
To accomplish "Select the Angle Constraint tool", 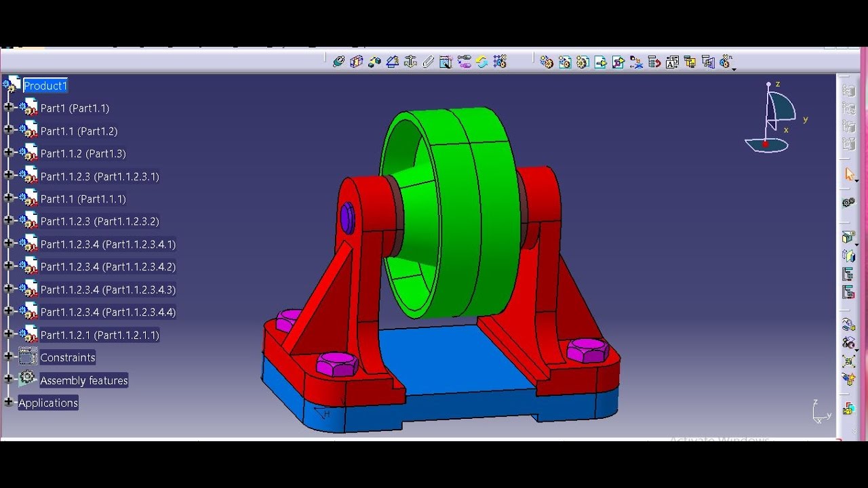I will pos(392,62).
